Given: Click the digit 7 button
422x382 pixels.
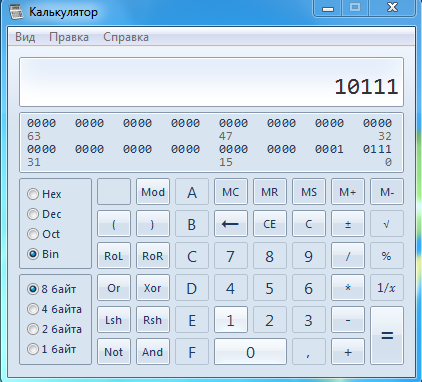Looking at the screenshot, I should [231, 256].
